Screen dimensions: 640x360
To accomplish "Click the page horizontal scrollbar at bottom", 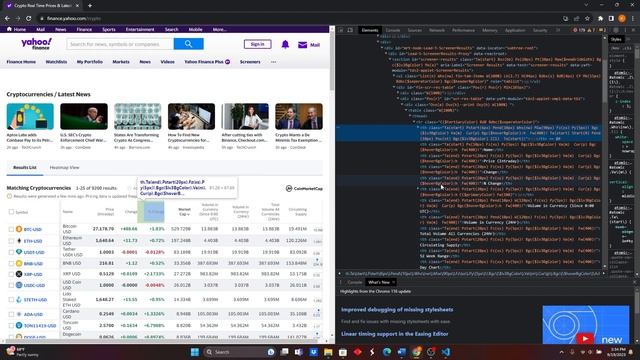I will coord(163,340).
